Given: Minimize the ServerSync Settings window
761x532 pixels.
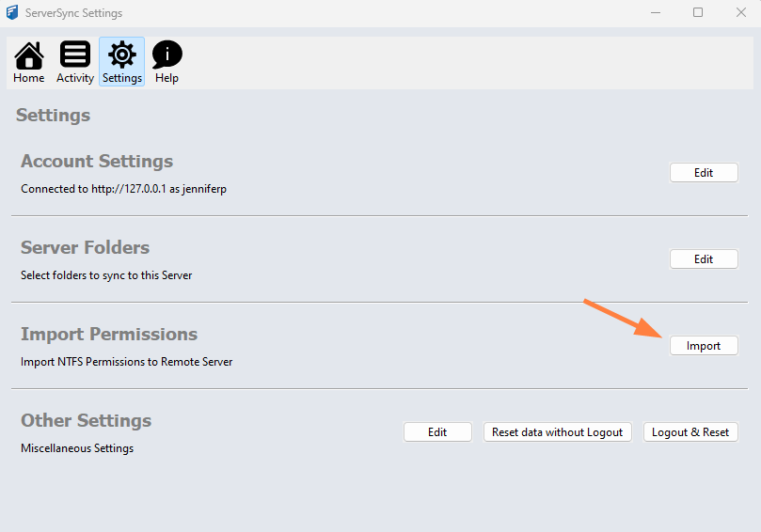Looking at the screenshot, I should coord(654,13).
